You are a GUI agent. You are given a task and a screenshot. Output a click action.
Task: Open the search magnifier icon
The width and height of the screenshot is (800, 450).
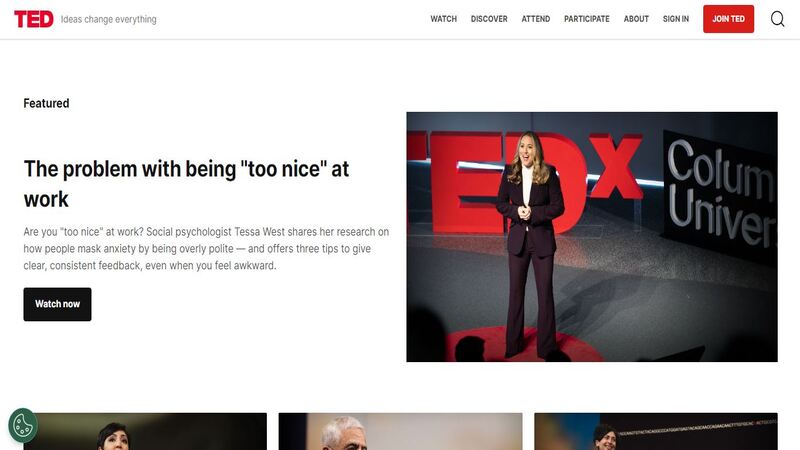click(x=777, y=19)
